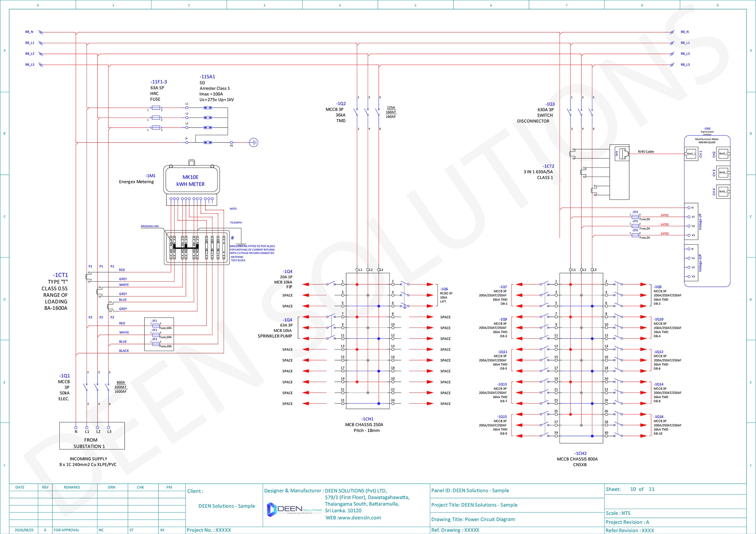Select the RJ45 Cable label

click(x=646, y=152)
